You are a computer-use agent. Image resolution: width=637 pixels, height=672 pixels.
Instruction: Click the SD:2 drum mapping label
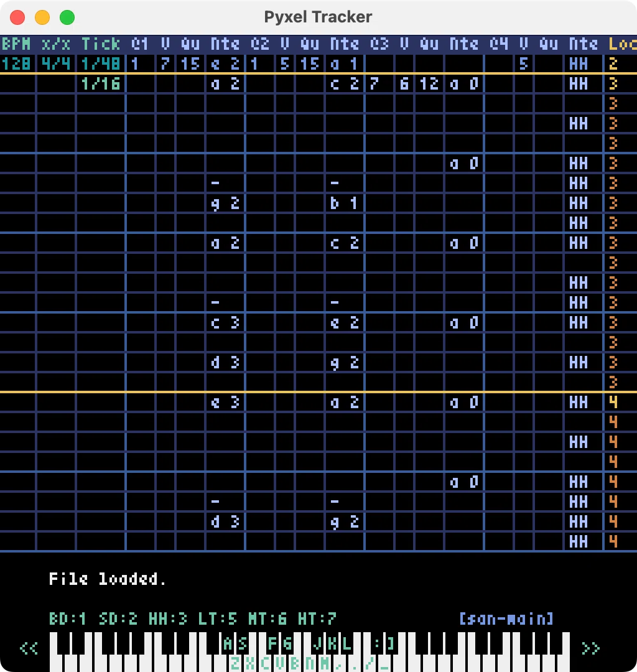(x=118, y=618)
